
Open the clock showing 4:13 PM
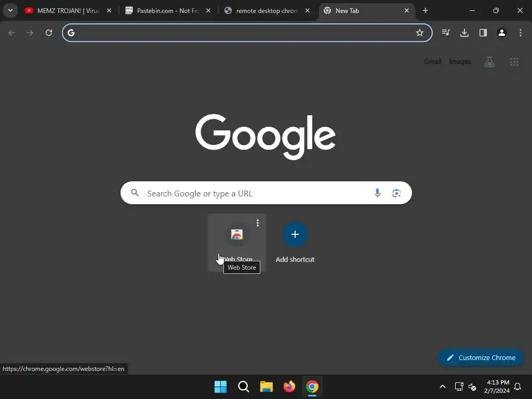[x=497, y=387]
